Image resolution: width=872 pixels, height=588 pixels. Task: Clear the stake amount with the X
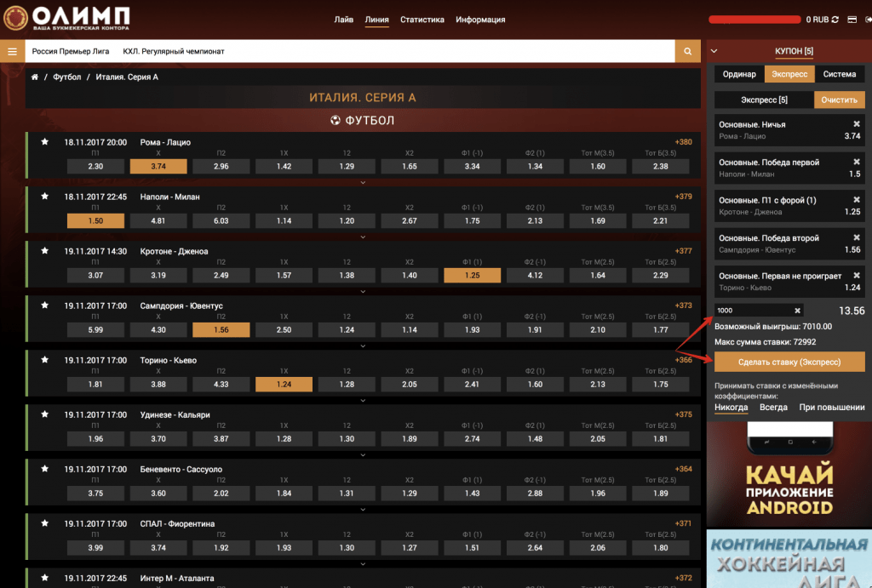[798, 311]
